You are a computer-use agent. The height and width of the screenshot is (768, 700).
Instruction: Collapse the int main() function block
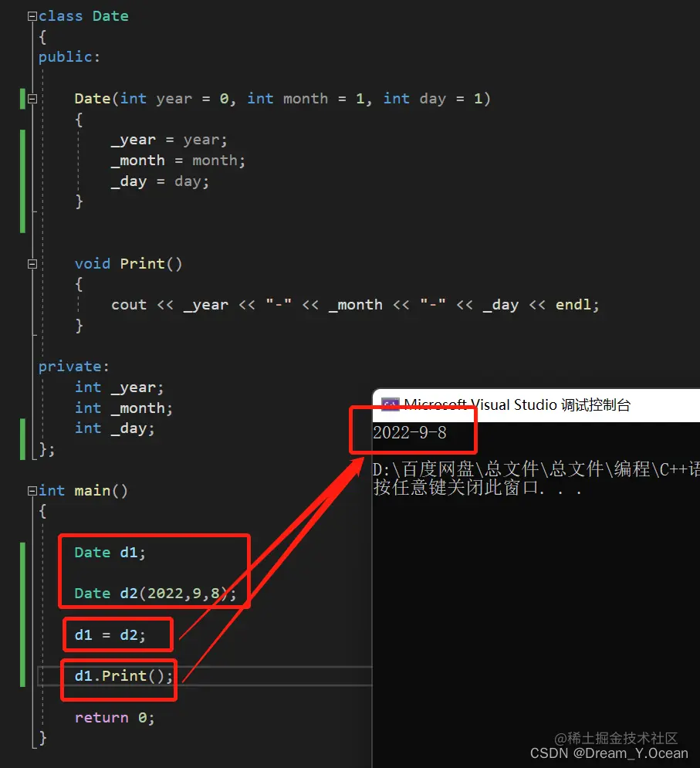tap(32, 491)
